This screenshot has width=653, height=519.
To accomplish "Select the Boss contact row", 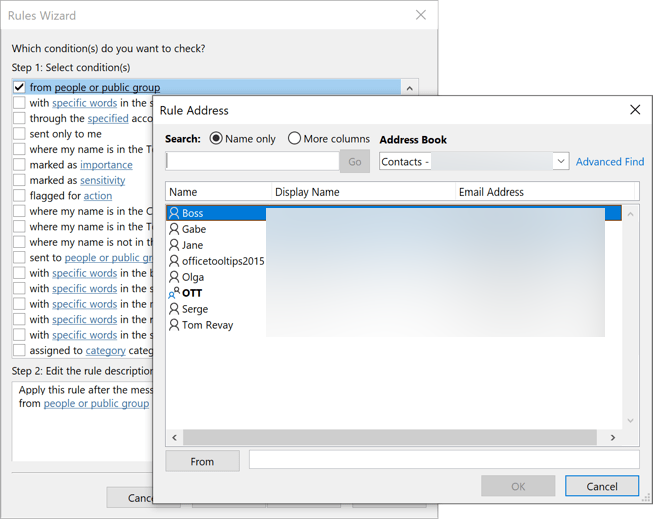I will pos(394,213).
